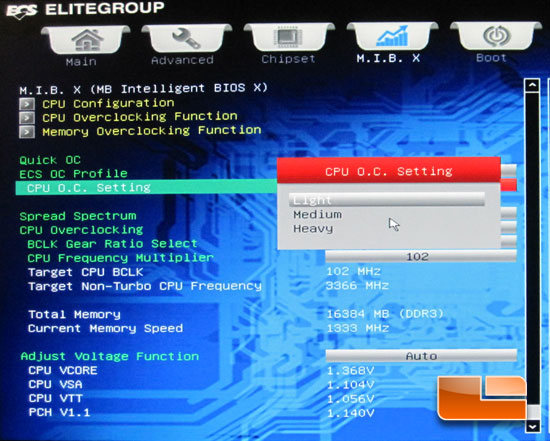Expand CPU Configuration arrow icon
Screen dimensions: 550x441
pos(27,104)
